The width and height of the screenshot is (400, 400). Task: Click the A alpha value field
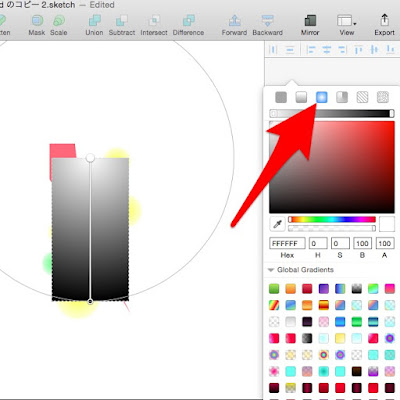(x=385, y=243)
